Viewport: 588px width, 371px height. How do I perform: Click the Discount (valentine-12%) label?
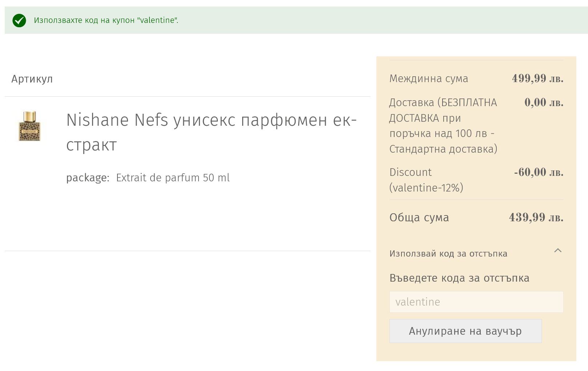coord(426,180)
